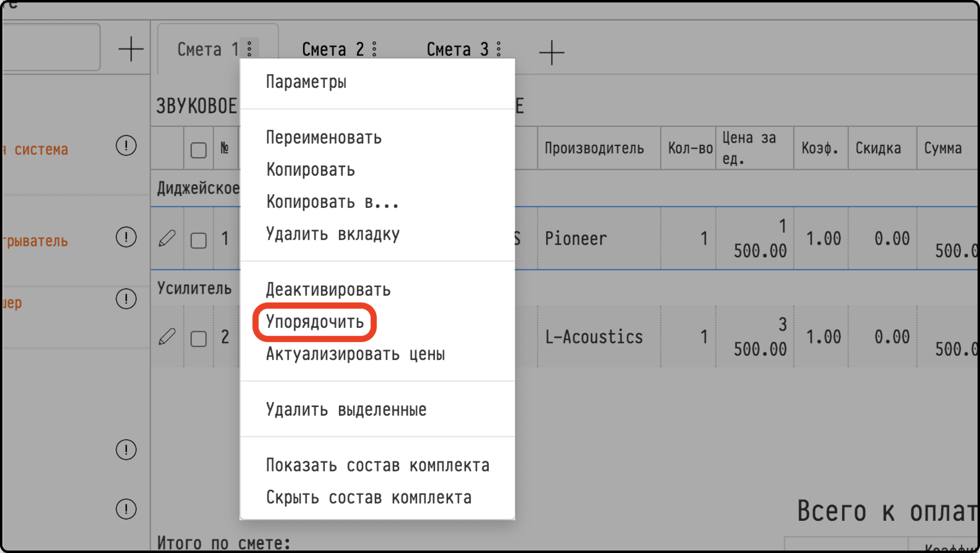Click the bottom-most exclamation icon in sidebar
The height and width of the screenshot is (553, 980).
(x=126, y=509)
